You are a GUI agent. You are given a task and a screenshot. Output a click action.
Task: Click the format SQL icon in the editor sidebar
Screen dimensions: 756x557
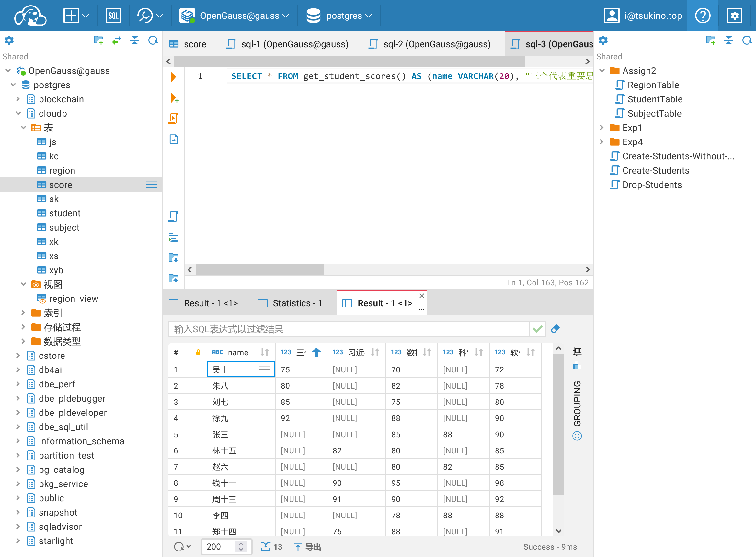173,237
